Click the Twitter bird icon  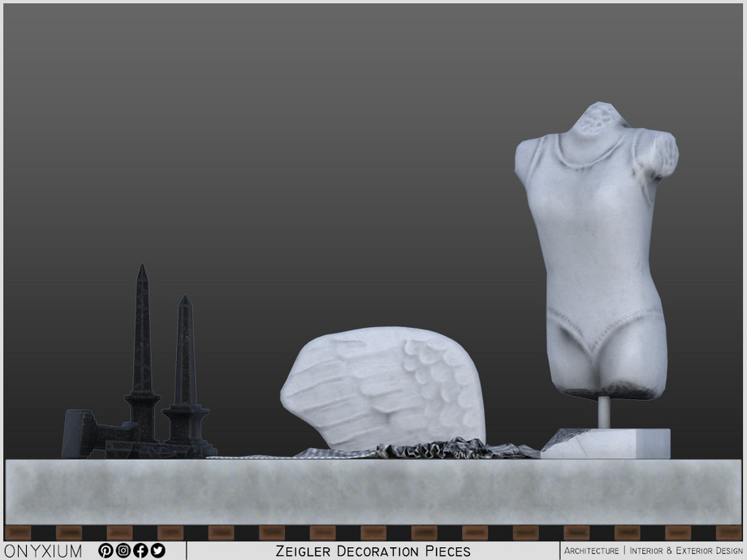(x=158, y=550)
